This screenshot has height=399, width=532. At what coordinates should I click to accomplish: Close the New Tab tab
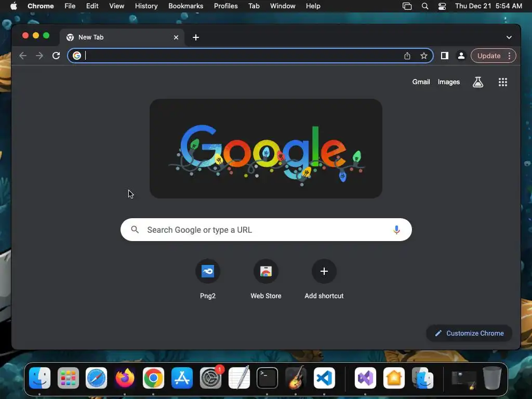pyautogui.click(x=176, y=37)
